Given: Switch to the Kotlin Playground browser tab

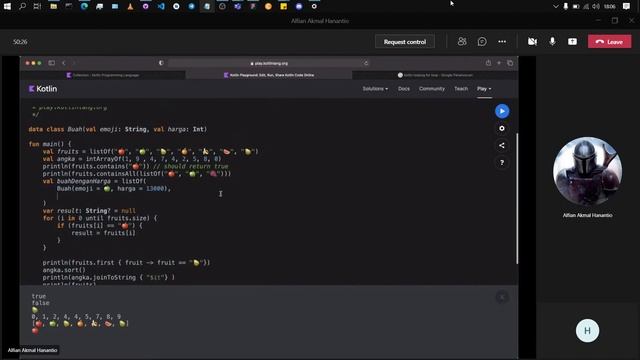Looking at the screenshot, I should [269, 75].
